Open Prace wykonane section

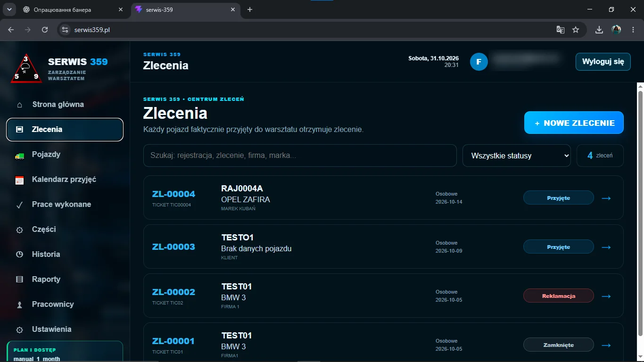point(65,205)
